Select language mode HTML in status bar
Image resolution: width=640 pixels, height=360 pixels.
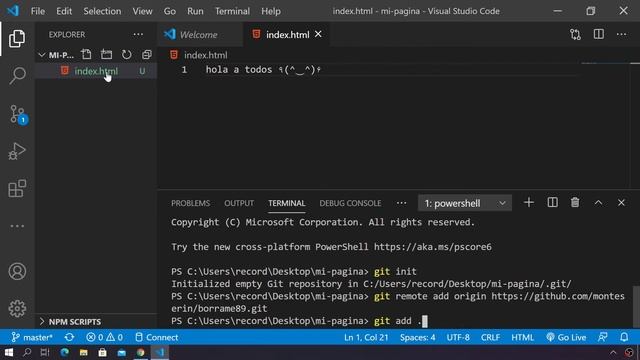click(522, 338)
